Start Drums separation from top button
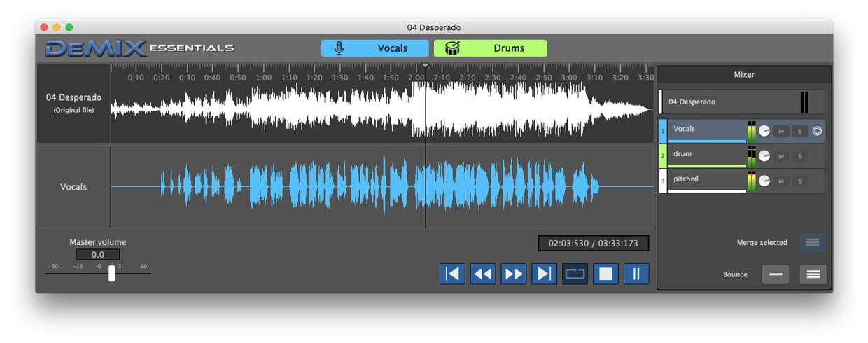The height and width of the screenshot is (343, 868). point(491,48)
